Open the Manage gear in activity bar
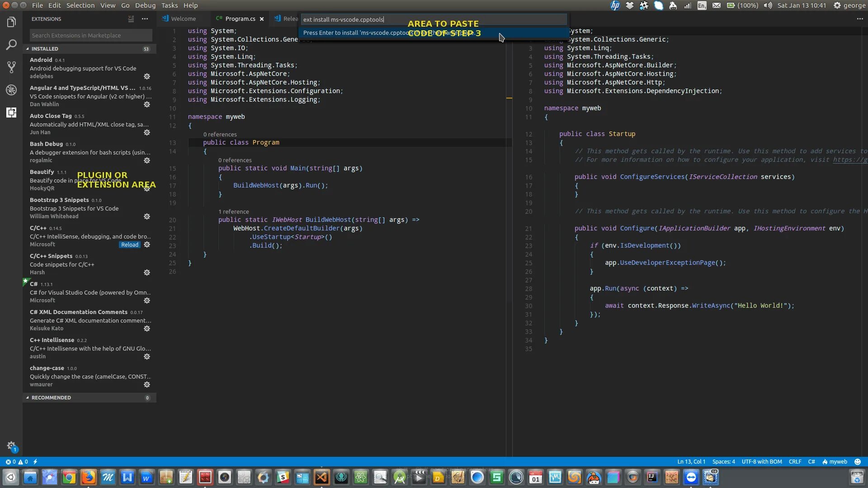The image size is (868, 488). [x=11, y=446]
